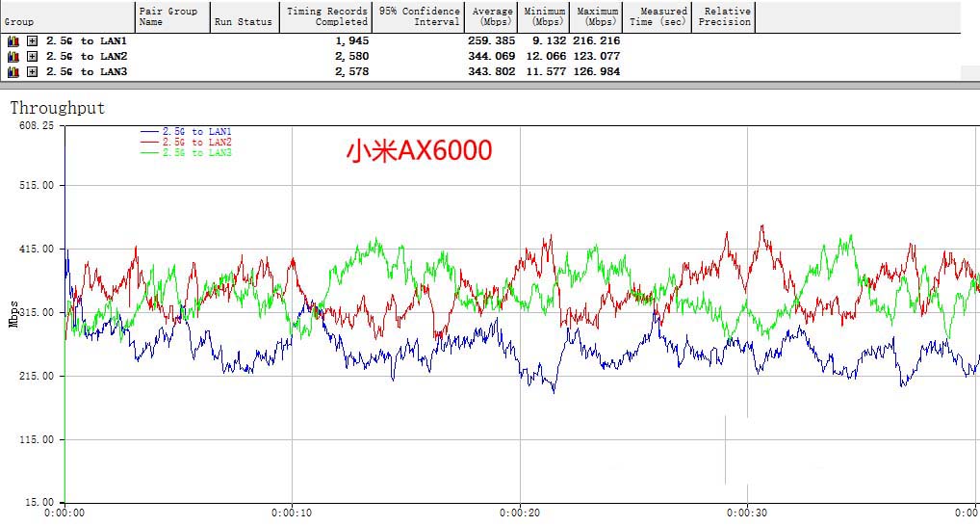Click the 343.802 average value
Viewport: 980px width, 526px height.
492,72
